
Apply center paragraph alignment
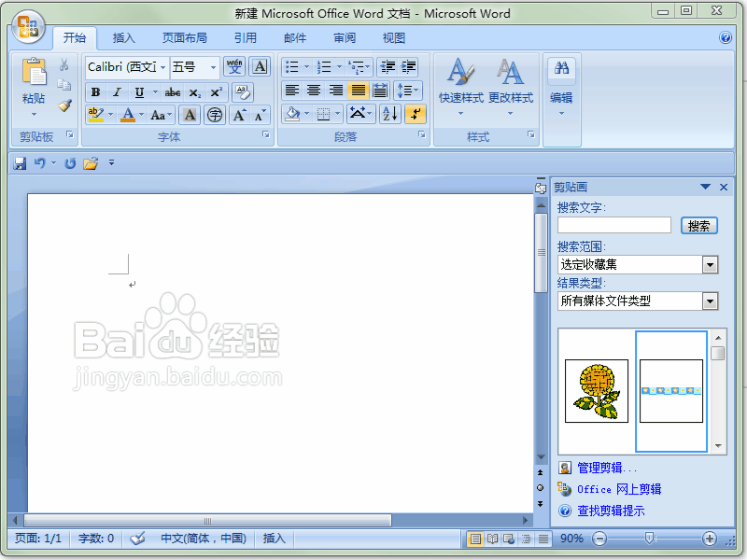[x=314, y=90]
